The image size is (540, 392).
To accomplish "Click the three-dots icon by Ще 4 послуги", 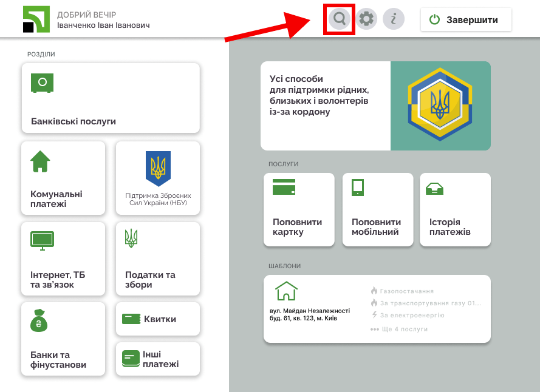I will [374, 329].
